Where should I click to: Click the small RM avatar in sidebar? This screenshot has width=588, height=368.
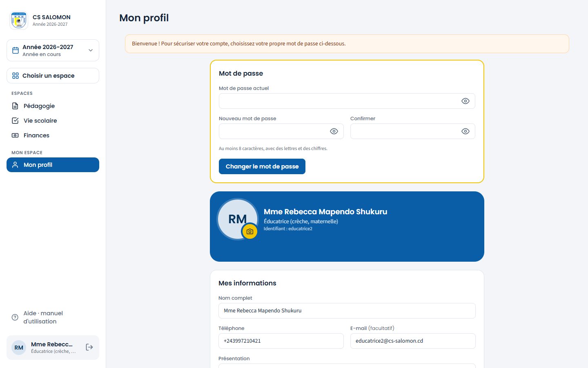[19, 348]
